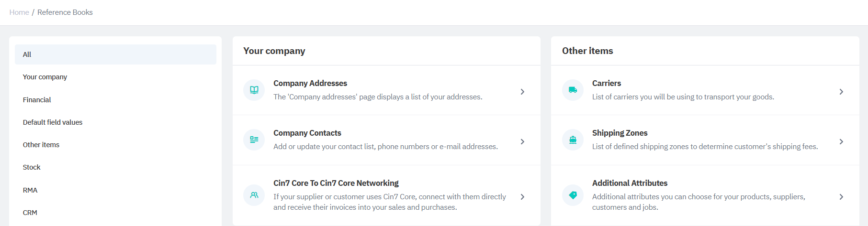Go to Home via breadcrumb link
The width and height of the screenshot is (868, 226).
[19, 12]
